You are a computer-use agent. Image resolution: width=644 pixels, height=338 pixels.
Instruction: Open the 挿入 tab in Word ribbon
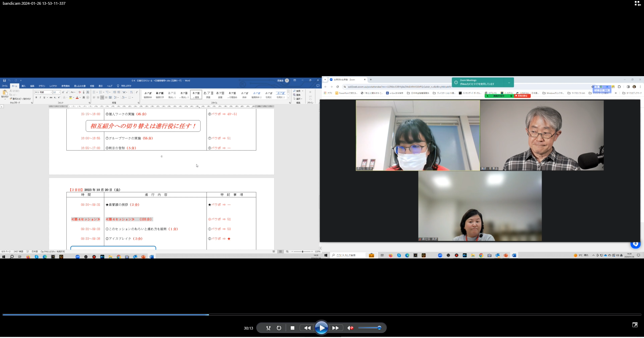24,86
